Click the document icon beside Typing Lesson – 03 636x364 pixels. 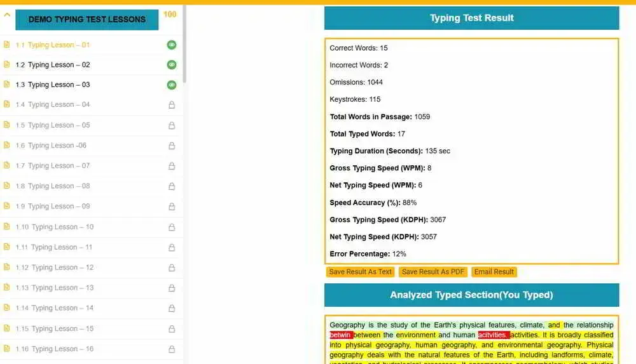click(x=7, y=84)
